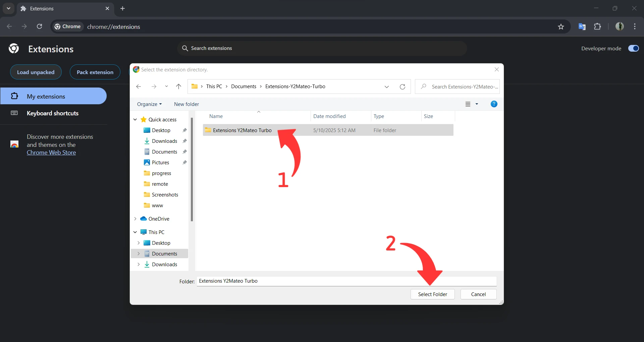644x342 pixels.
Task: Open the Chrome Web Store link
Action: (51, 153)
